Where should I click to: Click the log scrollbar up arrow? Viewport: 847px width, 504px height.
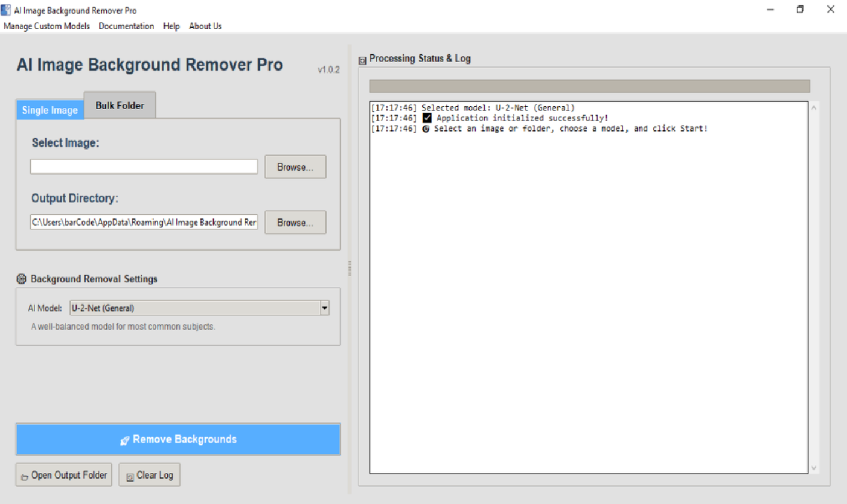[814, 108]
